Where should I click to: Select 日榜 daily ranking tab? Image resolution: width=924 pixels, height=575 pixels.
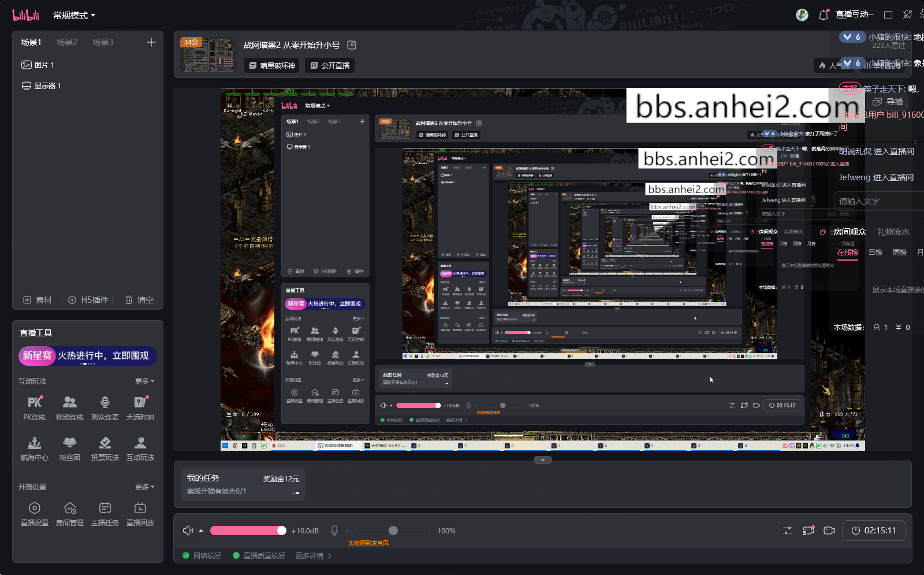click(875, 253)
